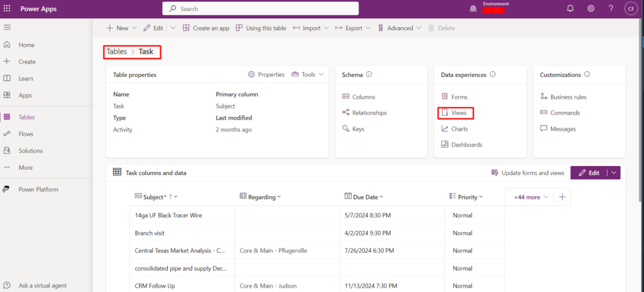The height and width of the screenshot is (292, 644).
Task: Open the CF account avatar
Action: (630, 9)
